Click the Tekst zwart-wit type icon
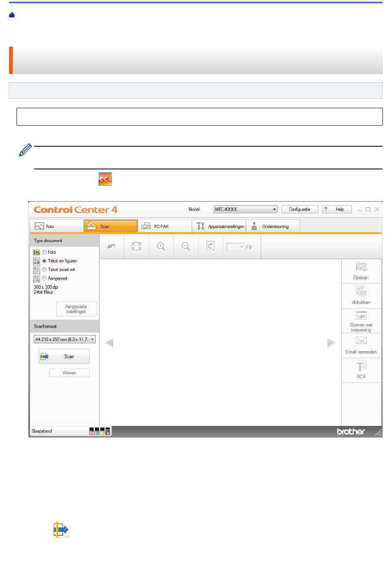This screenshot has height=573, width=392. point(36,269)
